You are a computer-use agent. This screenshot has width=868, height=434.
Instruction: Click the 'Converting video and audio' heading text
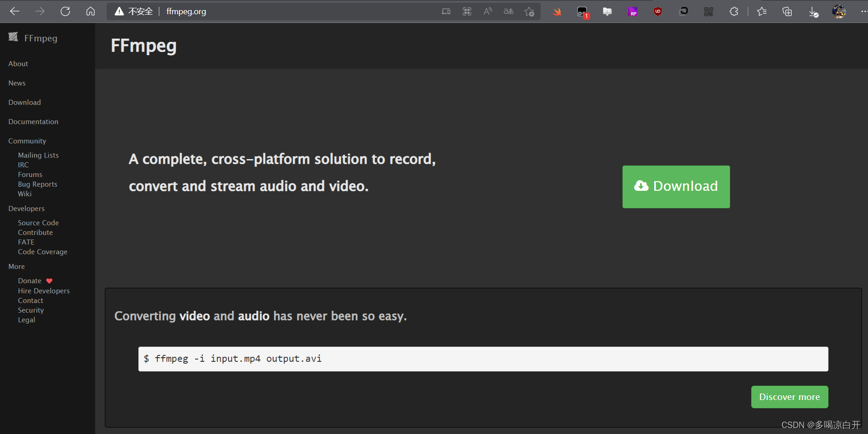click(x=261, y=316)
